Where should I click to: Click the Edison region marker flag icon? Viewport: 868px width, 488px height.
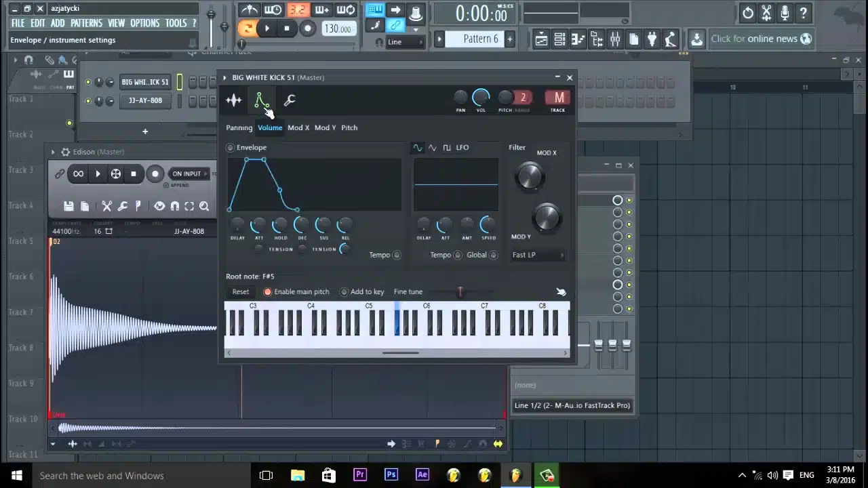[138, 206]
